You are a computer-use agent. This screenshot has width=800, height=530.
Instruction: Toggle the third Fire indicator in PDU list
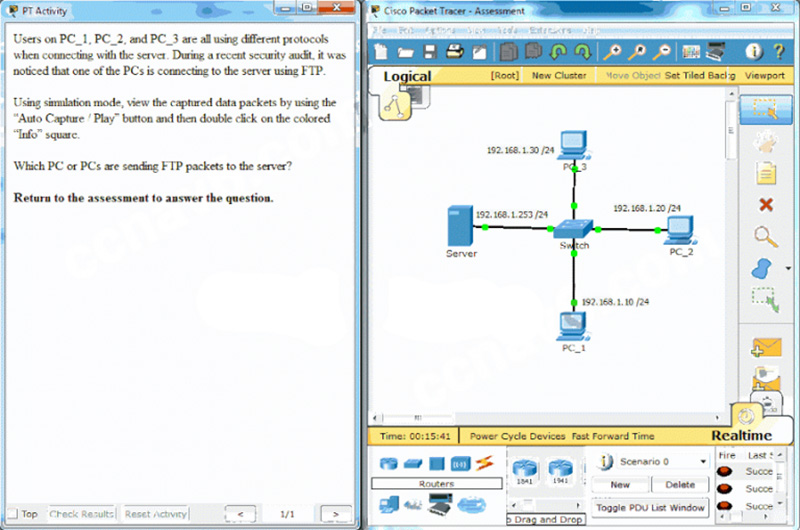pos(724,506)
